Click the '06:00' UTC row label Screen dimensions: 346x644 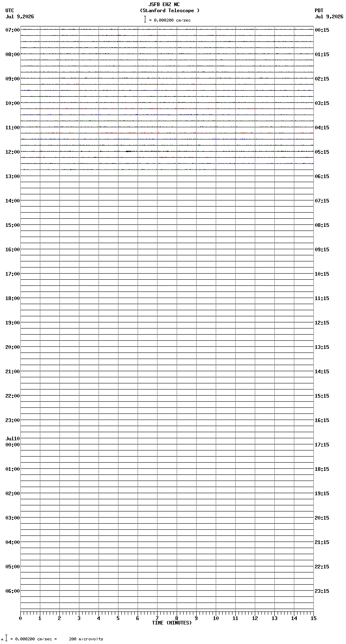(x=13, y=591)
